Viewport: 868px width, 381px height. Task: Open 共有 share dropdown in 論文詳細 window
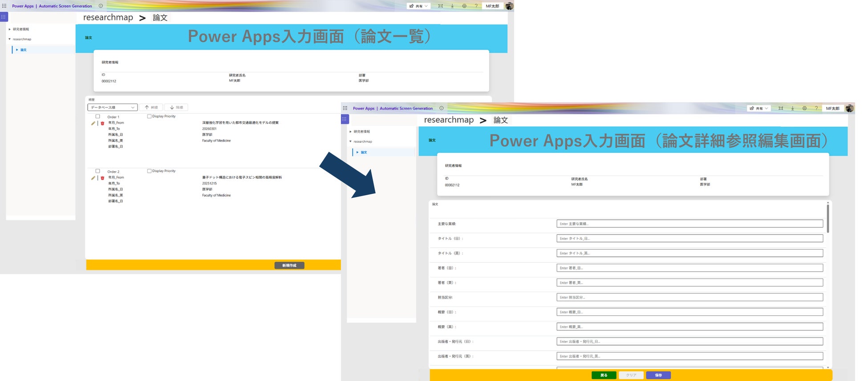point(759,108)
